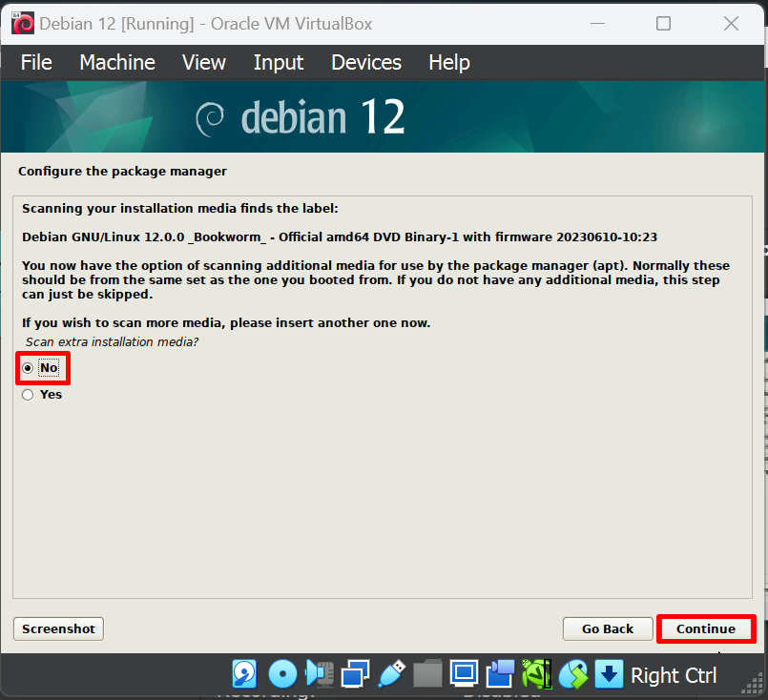Close the VirtualBox window
Viewport: 768px width, 700px height.
pyautogui.click(x=731, y=24)
